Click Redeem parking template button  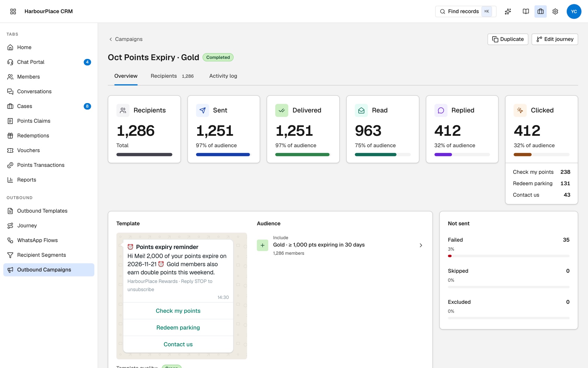(x=178, y=328)
